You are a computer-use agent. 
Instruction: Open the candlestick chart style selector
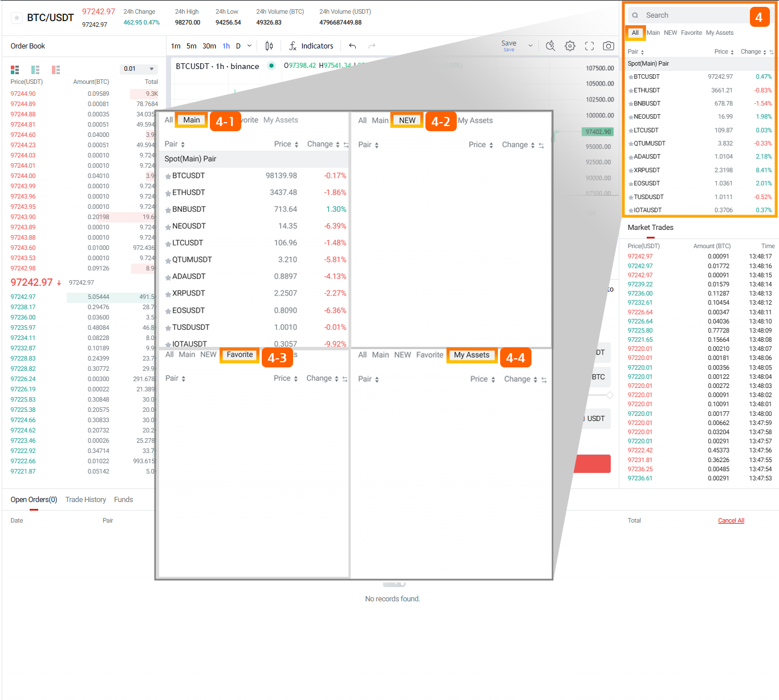269,46
